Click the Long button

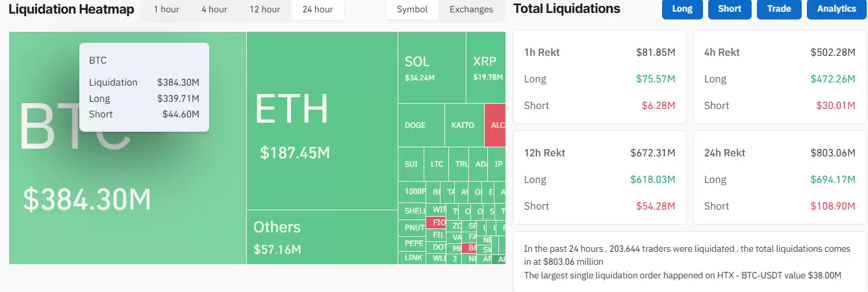(682, 8)
